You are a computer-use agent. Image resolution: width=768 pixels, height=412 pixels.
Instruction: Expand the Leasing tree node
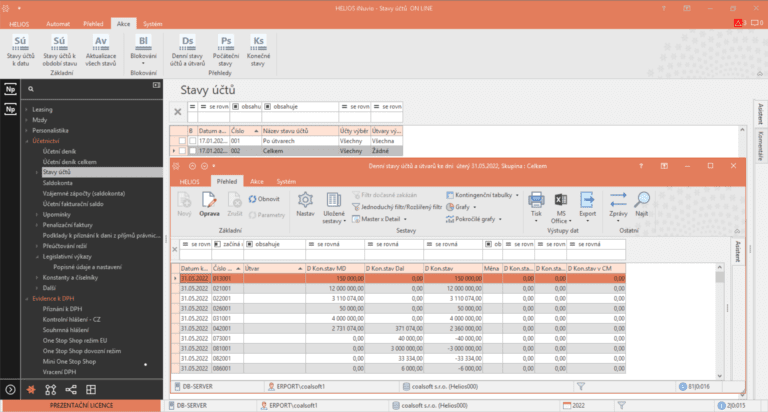pos(26,109)
